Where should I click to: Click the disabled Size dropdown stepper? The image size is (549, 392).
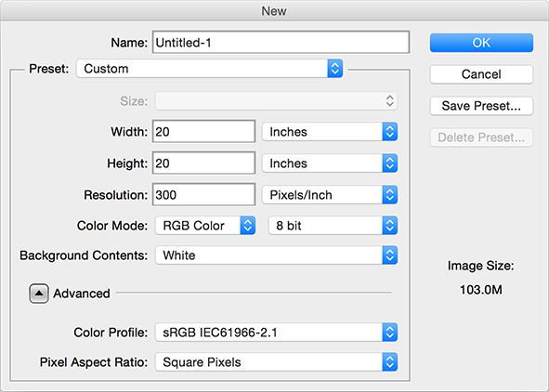coord(390,101)
